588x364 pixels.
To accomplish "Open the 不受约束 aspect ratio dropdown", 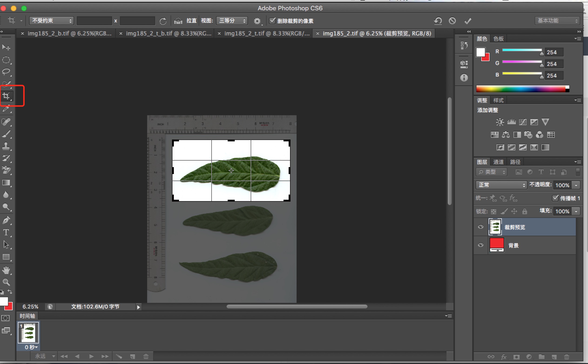I will [x=51, y=21].
